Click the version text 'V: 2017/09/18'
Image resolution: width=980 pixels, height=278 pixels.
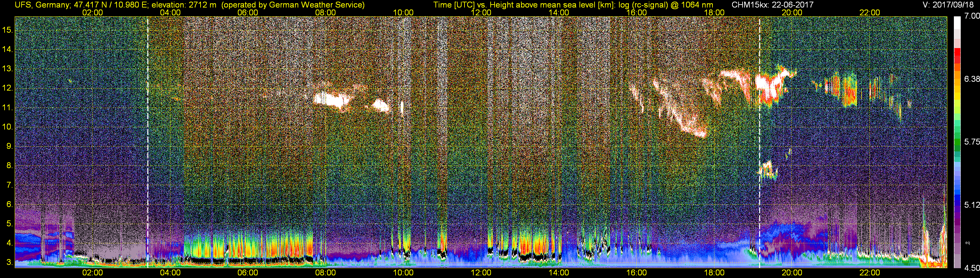(x=948, y=5)
